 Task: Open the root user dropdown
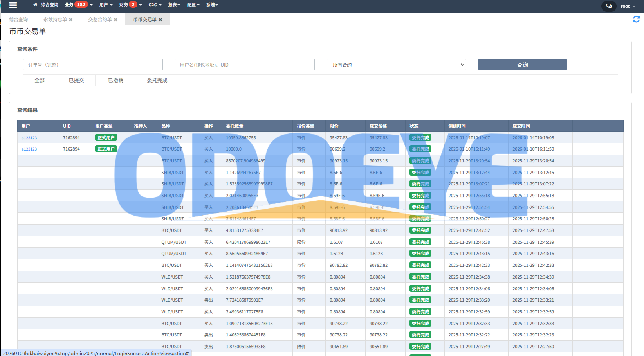pos(628,6)
